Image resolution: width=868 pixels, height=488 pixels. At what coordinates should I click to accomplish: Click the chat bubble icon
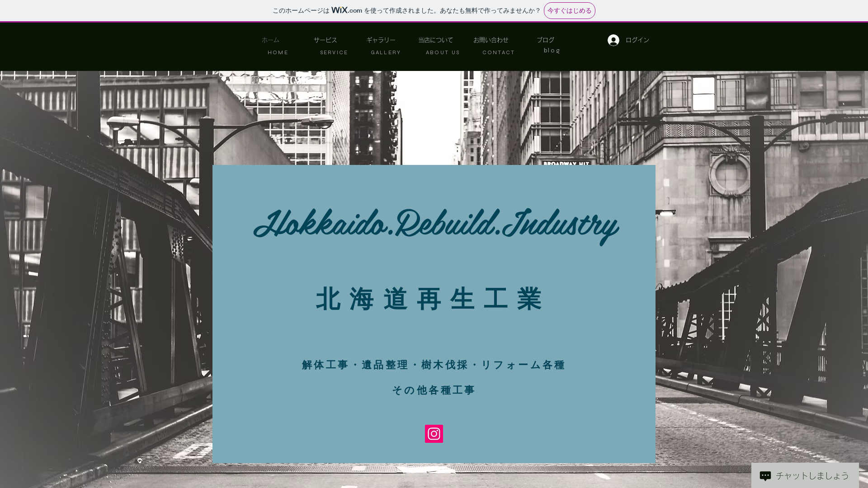pyautogui.click(x=765, y=476)
